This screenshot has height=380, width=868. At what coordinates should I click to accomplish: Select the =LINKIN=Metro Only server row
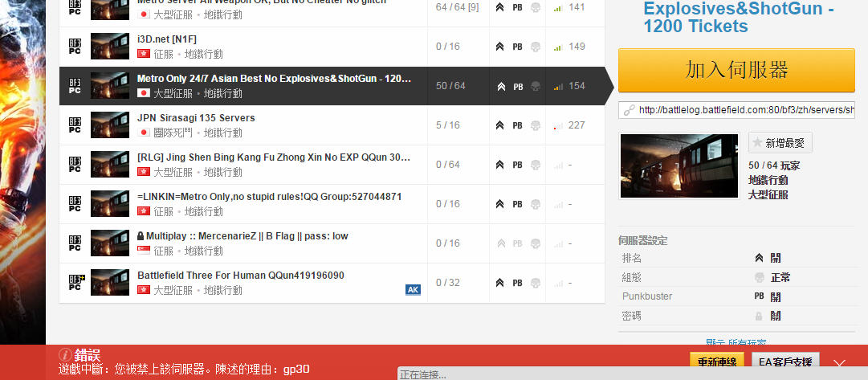332,204
